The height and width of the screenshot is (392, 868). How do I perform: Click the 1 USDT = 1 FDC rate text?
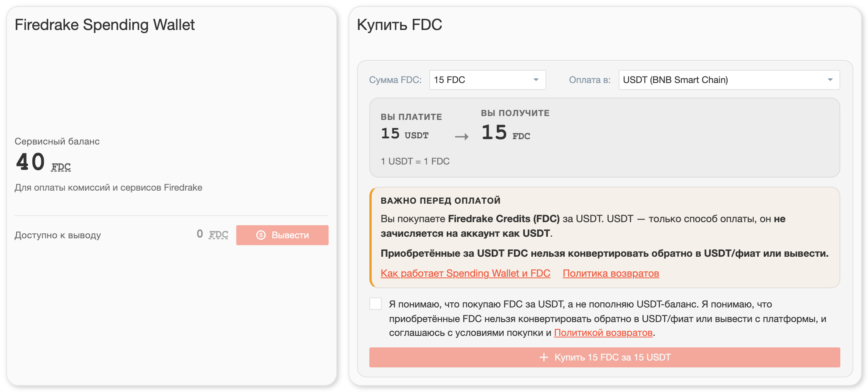[x=415, y=161]
